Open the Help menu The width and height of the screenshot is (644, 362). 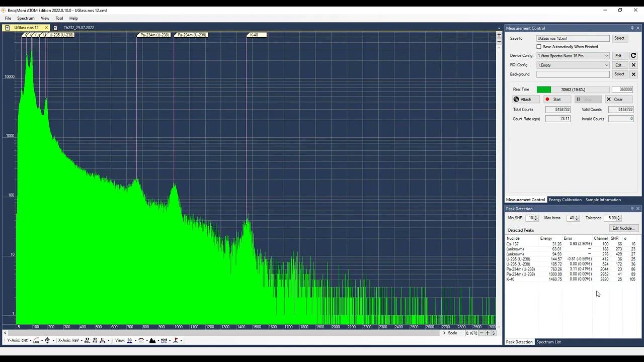click(73, 18)
